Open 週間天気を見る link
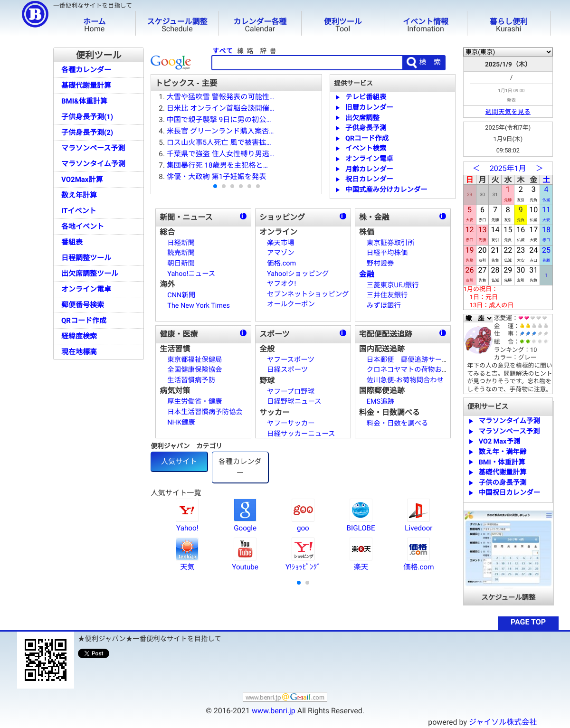This screenshot has width=570, height=728. tap(508, 112)
